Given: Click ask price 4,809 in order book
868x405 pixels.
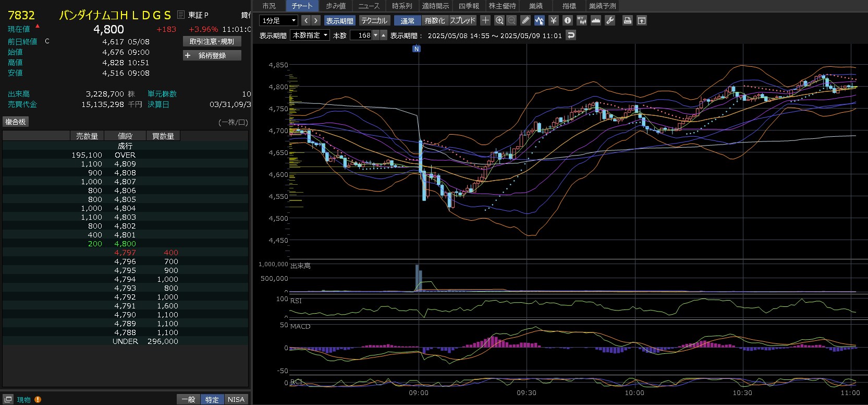Looking at the screenshot, I should coord(125,164).
